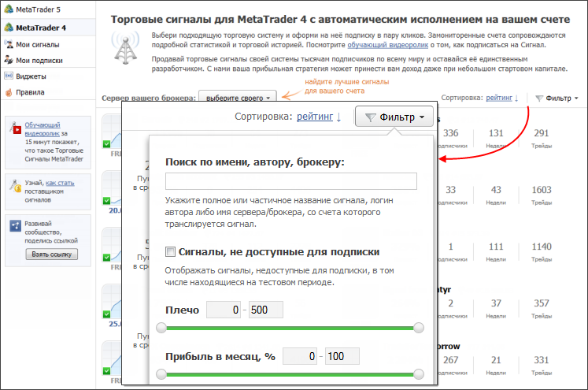Open the выберите своего broker dropdown

(x=238, y=97)
